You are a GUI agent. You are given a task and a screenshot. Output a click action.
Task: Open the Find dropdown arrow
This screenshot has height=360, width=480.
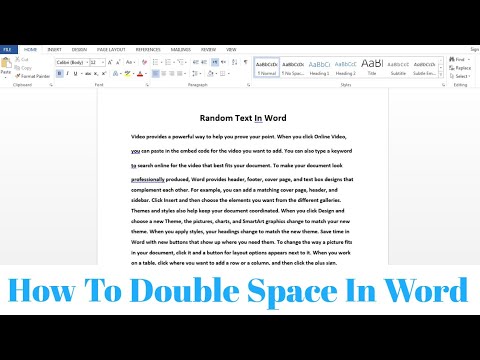click(469, 59)
